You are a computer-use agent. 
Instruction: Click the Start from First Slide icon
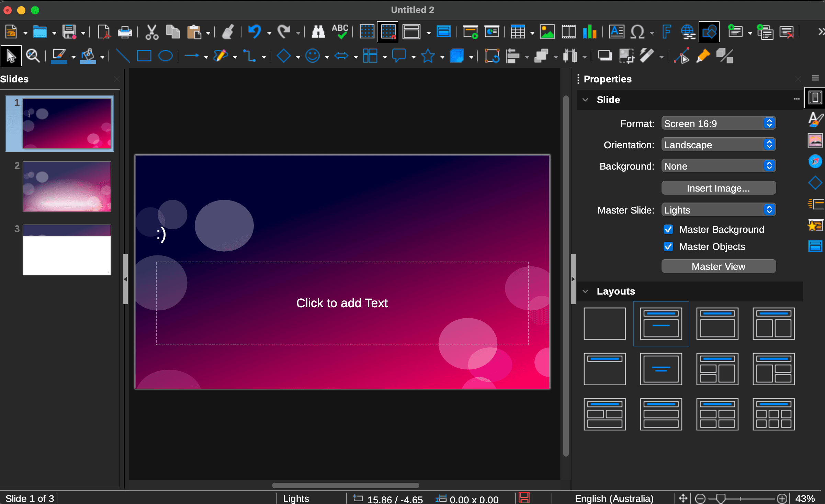(471, 32)
